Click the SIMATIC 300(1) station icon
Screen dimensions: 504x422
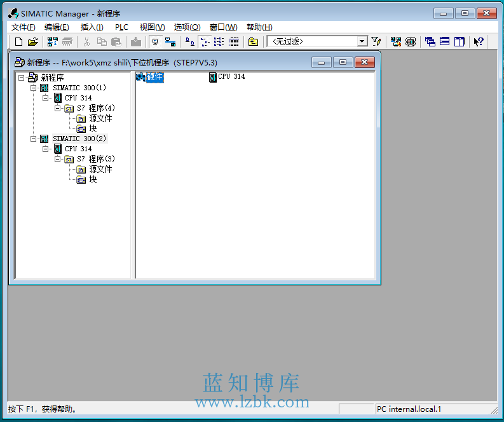(44, 88)
